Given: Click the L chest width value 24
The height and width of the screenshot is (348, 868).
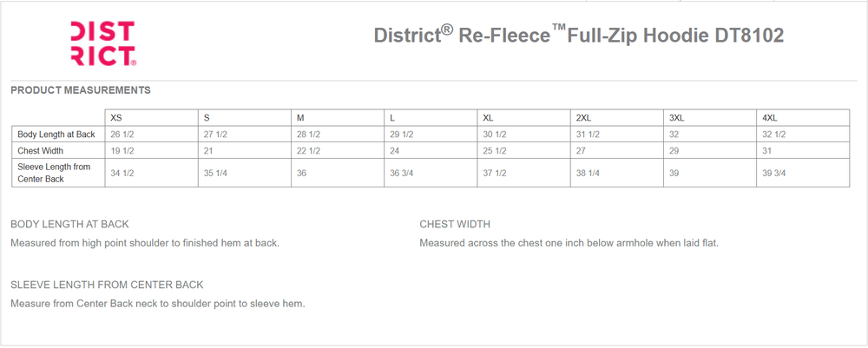Looking at the screenshot, I should pyautogui.click(x=395, y=150).
